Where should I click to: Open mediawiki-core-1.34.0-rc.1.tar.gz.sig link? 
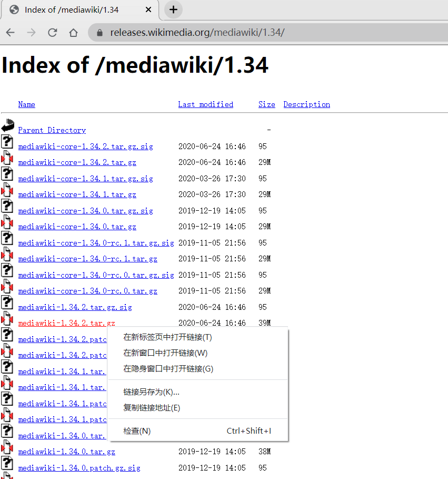(96, 243)
